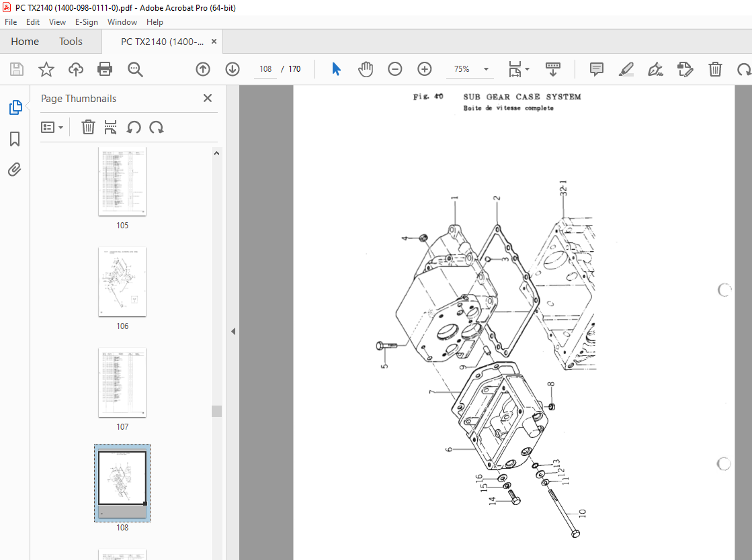
Task: Delete pages icon in thumbnails panel
Action: (88, 128)
